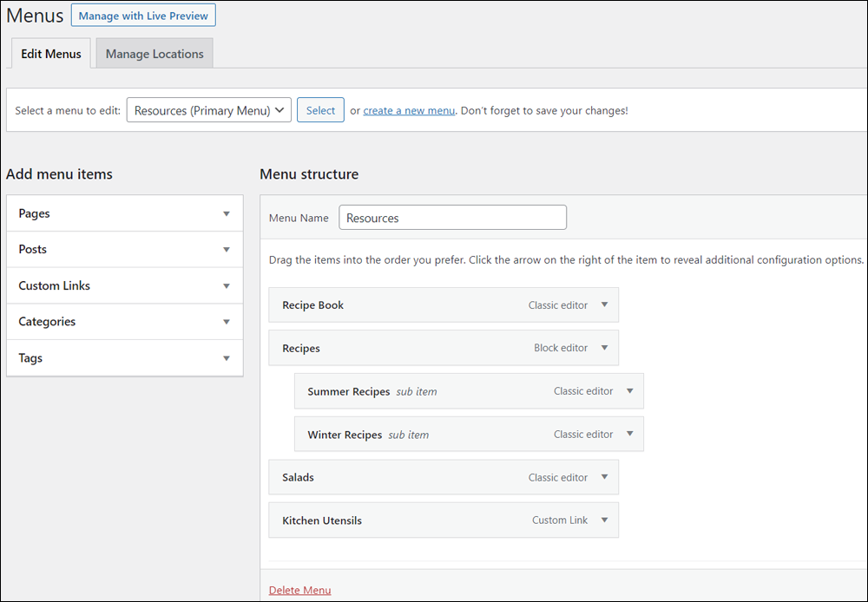The image size is (868, 602).
Task: Click the Menus page title
Action: [35, 16]
